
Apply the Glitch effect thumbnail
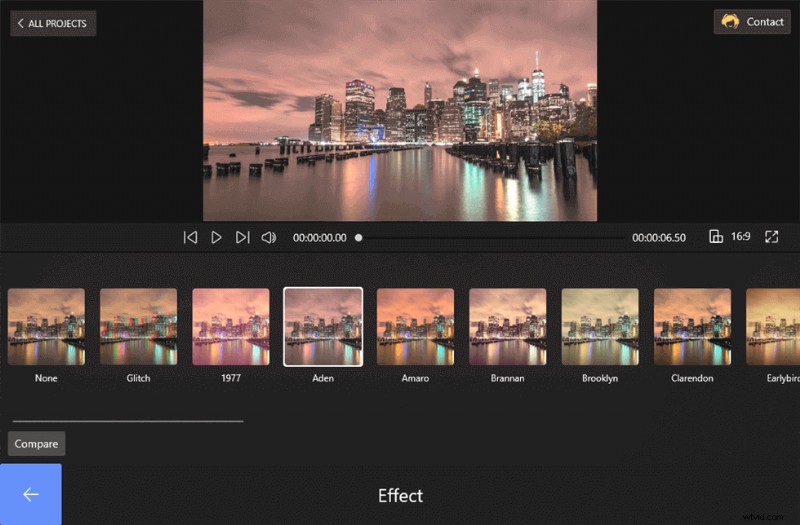point(139,327)
